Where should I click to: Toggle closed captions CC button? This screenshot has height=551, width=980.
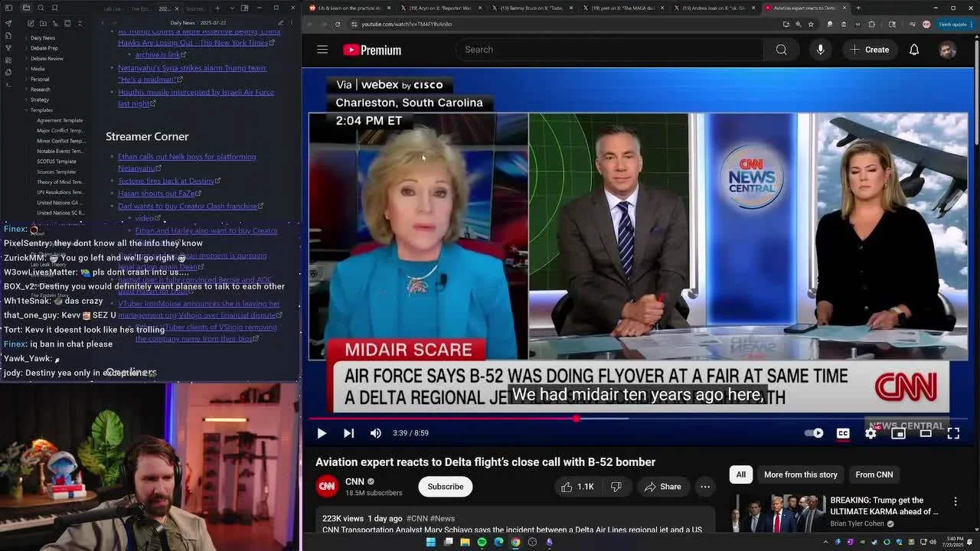[x=843, y=433]
